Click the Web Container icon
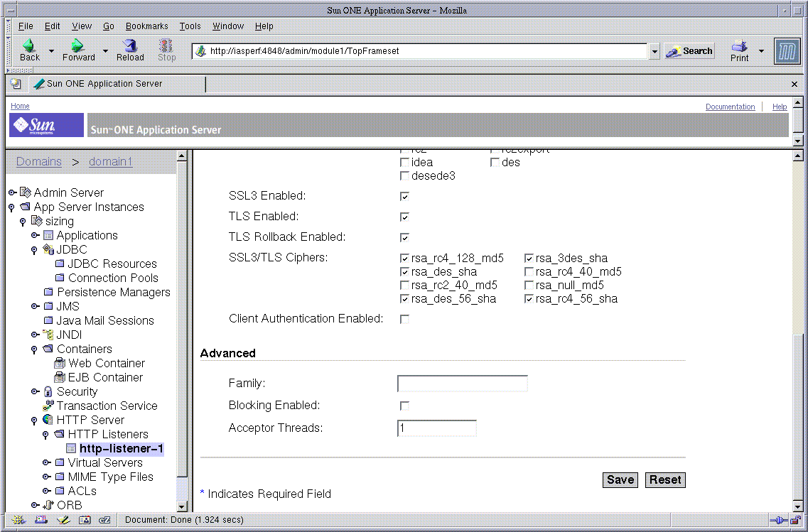The width and height of the screenshot is (808, 532). click(60, 363)
